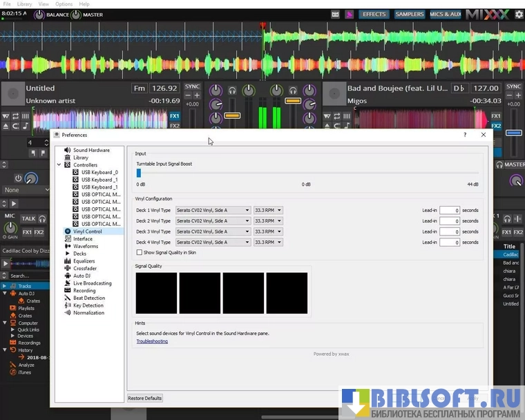Image resolution: width=525 pixels, height=420 pixels.
Task: Open the Library menu
Action: (x=24, y=4)
